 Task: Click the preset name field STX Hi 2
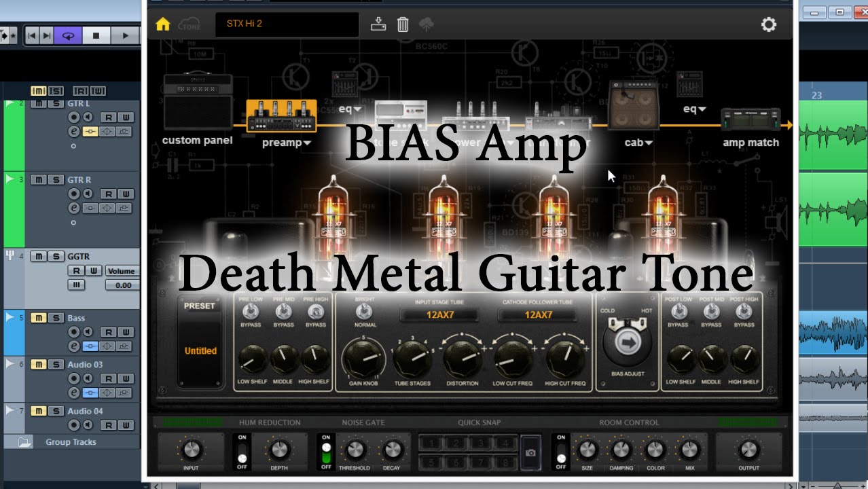(287, 24)
